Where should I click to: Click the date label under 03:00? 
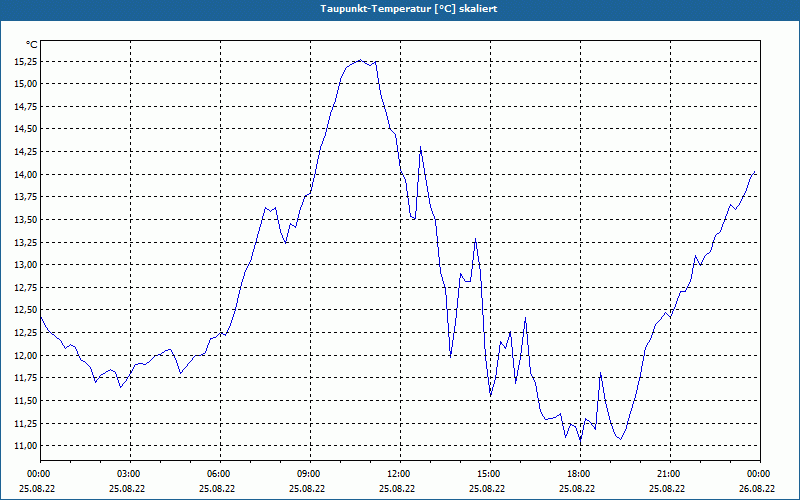[127, 489]
